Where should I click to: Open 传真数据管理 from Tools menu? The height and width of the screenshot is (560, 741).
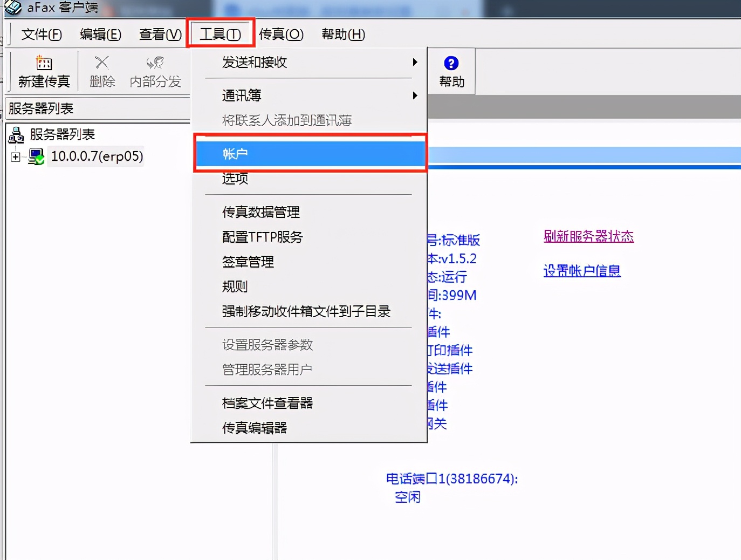[309, 212]
